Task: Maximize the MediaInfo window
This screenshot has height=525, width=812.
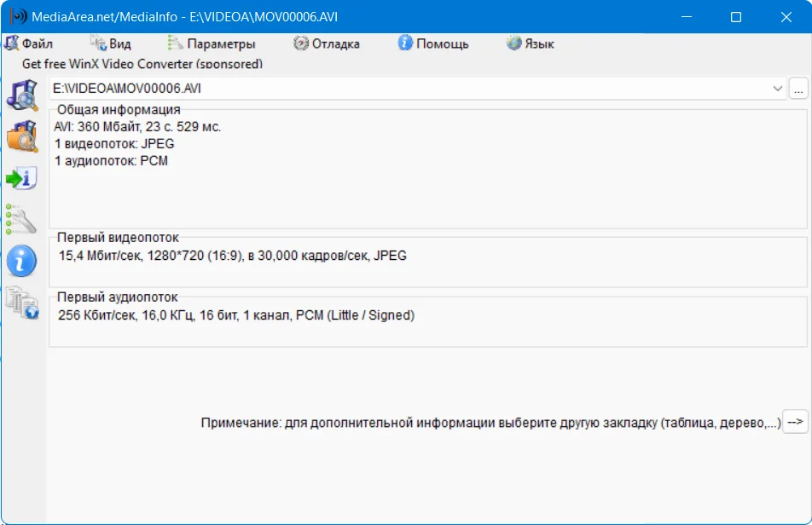Action: (x=736, y=16)
